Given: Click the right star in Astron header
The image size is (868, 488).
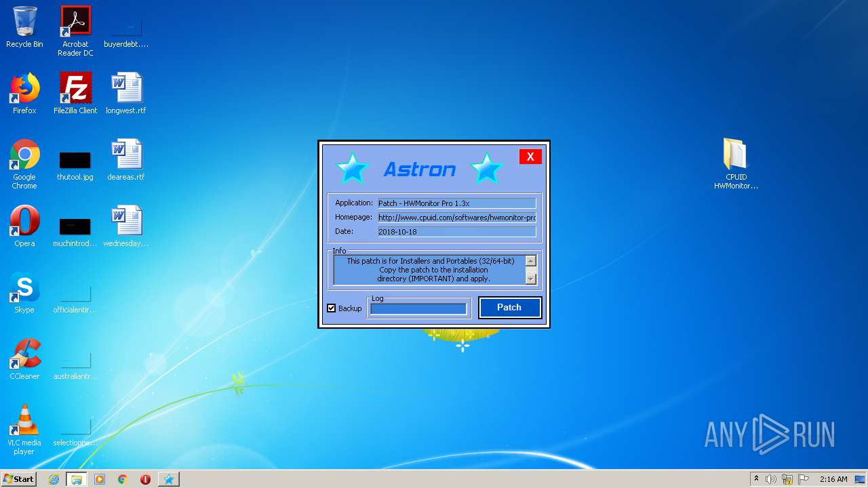Looking at the screenshot, I should [x=486, y=168].
